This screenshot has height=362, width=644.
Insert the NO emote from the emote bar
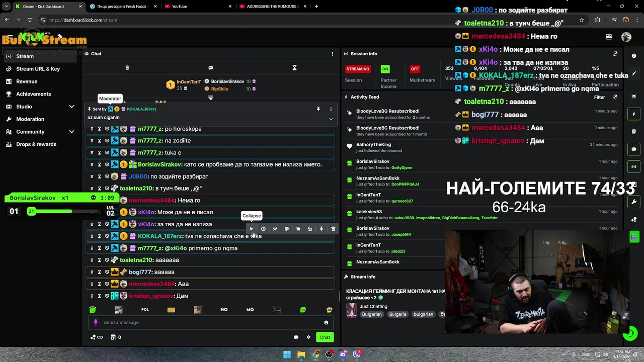[x=224, y=310]
